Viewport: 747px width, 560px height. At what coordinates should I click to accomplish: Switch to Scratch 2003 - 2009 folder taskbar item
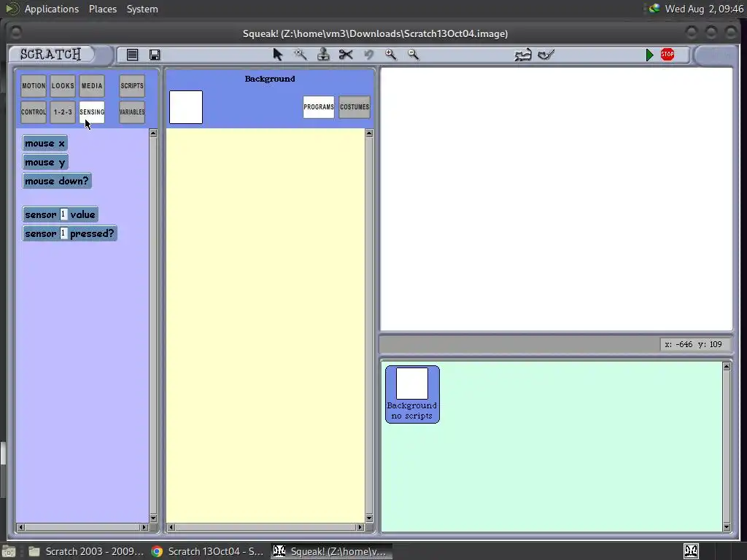coord(86,551)
